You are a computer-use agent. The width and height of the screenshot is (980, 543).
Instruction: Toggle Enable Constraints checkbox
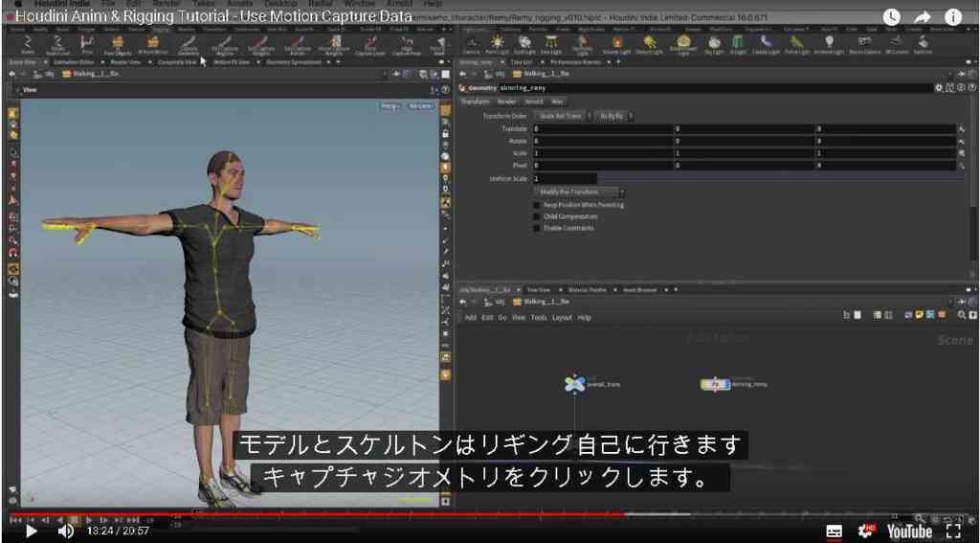pyautogui.click(x=536, y=228)
